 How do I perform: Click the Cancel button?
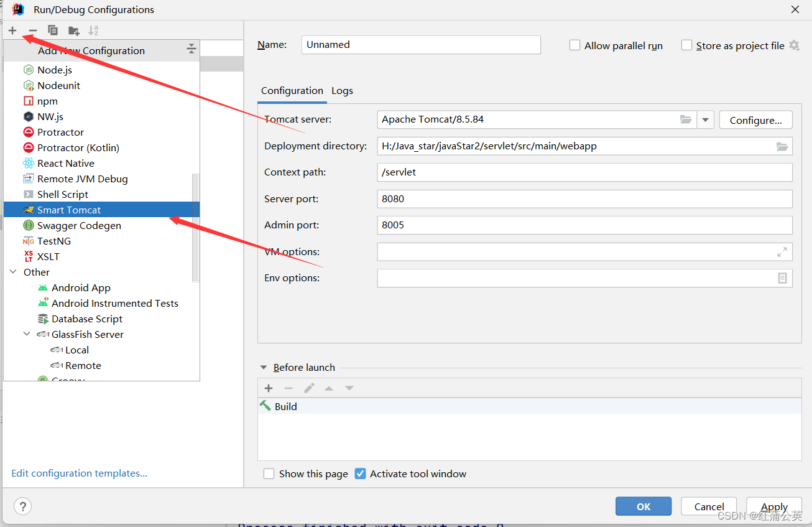(709, 506)
